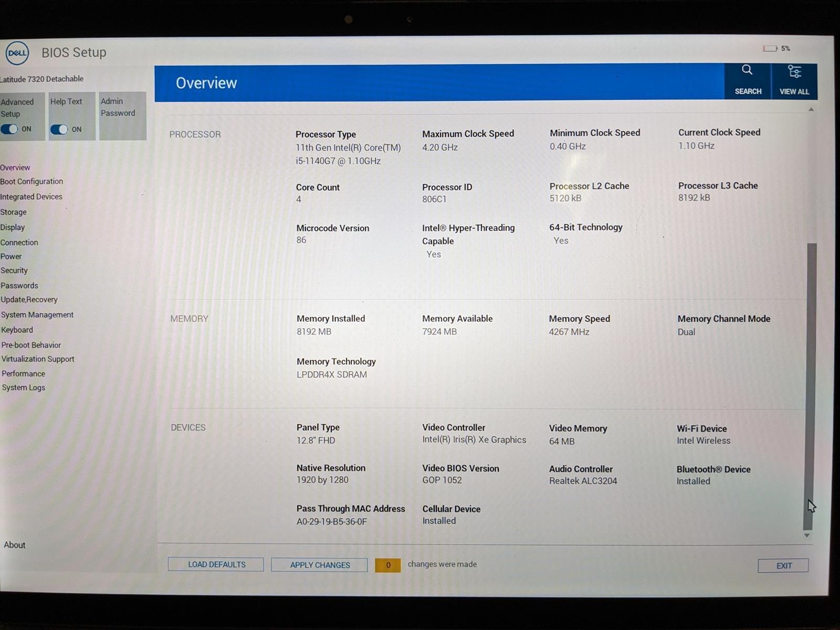Open Integrated Devices section

(x=31, y=197)
